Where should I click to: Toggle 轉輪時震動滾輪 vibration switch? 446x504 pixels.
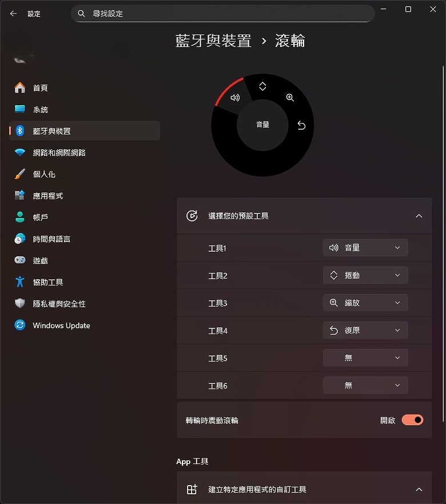(x=412, y=420)
